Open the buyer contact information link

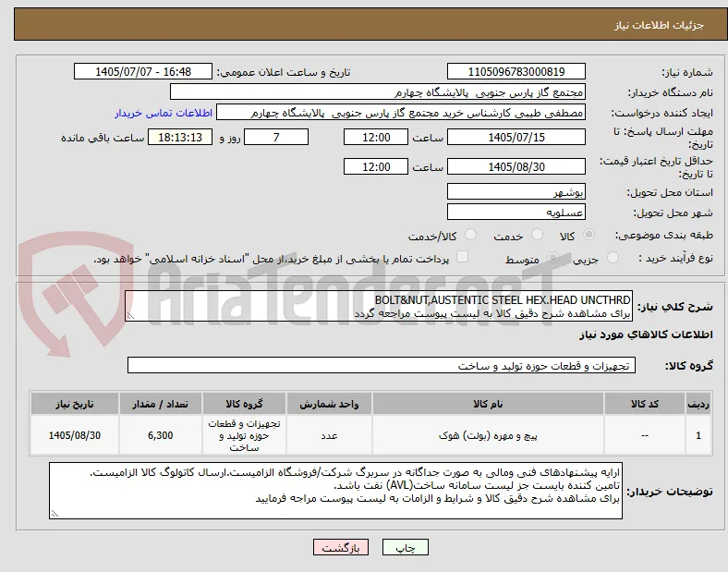(x=164, y=113)
